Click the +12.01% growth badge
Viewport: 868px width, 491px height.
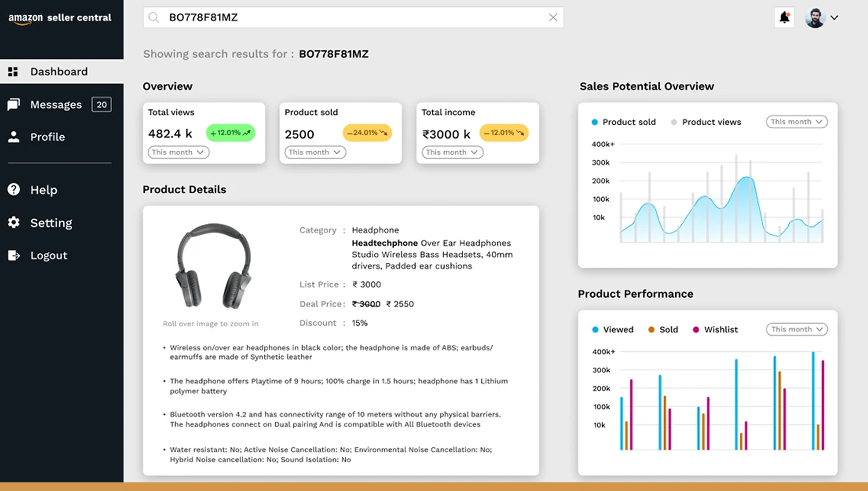pyautogui.click(x=230, y=133)
